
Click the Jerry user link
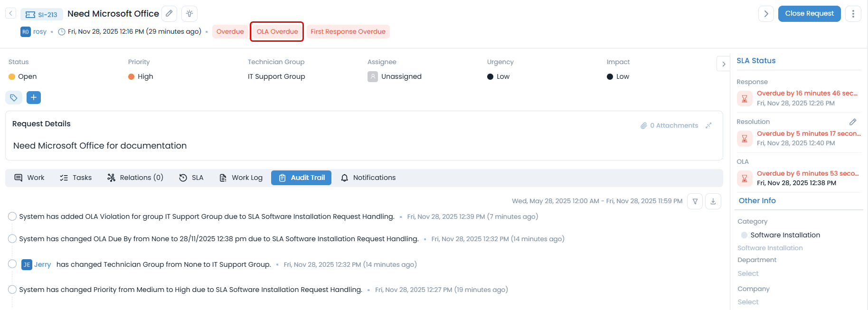pyautogui.click(x=43, y=264)
